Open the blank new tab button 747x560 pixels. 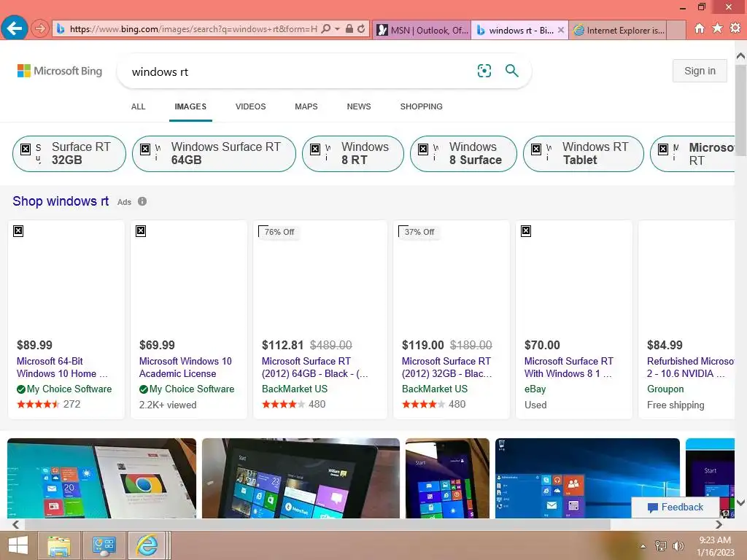[676, 30]
